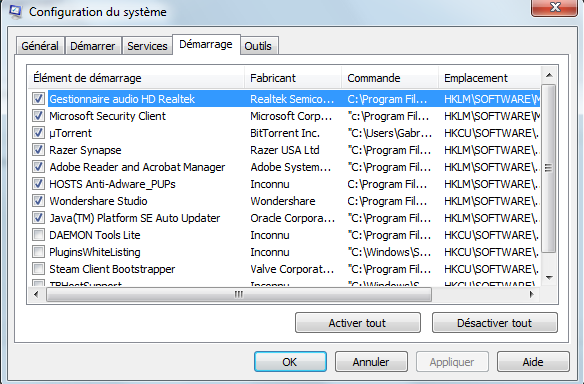Select the Steam Client Bootstrapper row name
Screen dimensions: 584x384
[112, 269]
